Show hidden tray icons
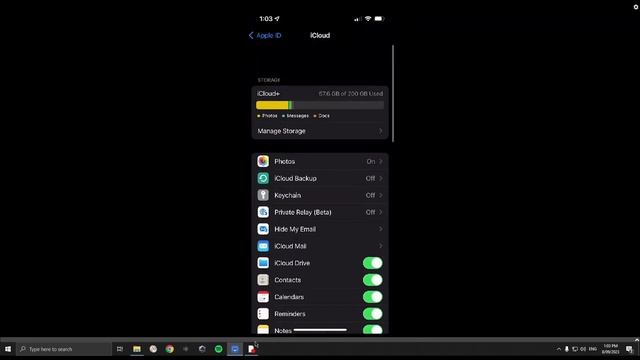This screenshot has width=640, height=360. click(559, 349)
